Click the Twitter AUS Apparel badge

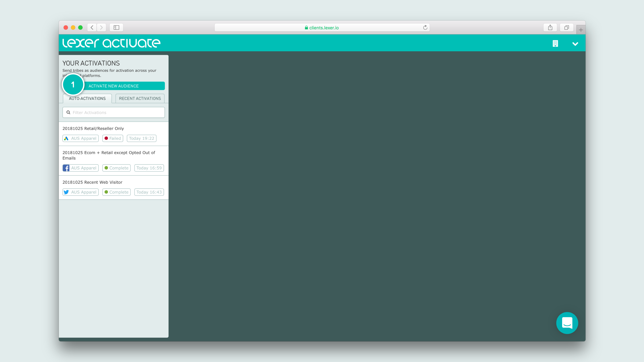pos(80,192)
